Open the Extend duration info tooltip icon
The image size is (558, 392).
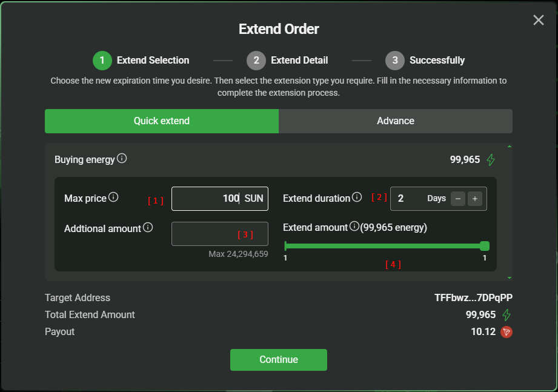357,197
